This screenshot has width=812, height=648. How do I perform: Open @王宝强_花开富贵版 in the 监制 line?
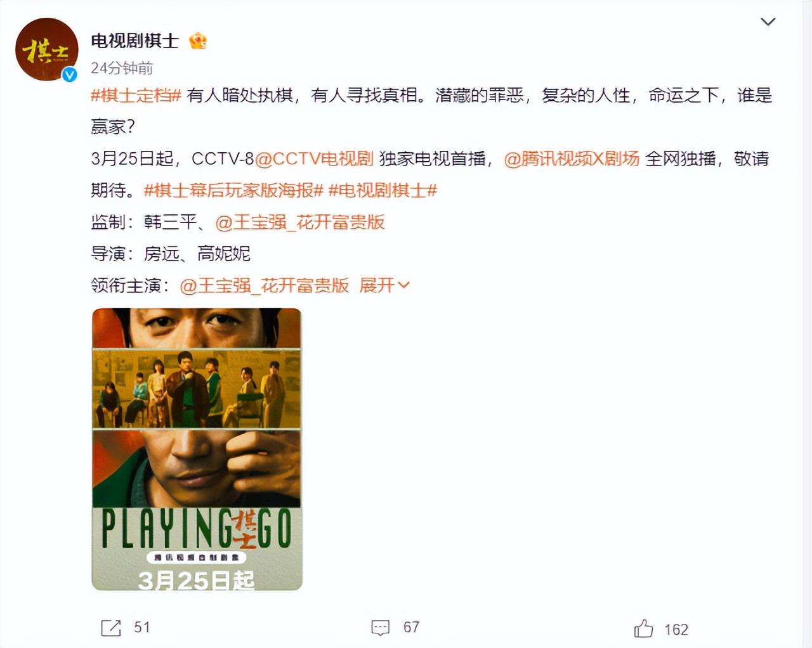(x=300, y=222)
